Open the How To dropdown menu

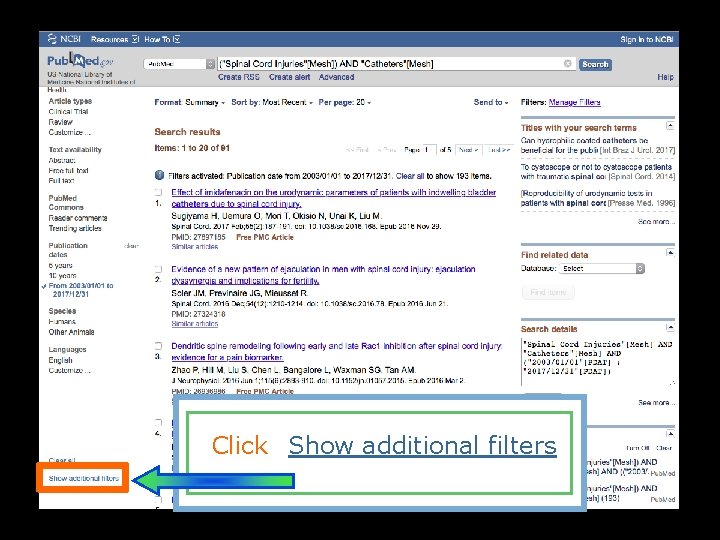pyautogui.click(x=162, y=39)
